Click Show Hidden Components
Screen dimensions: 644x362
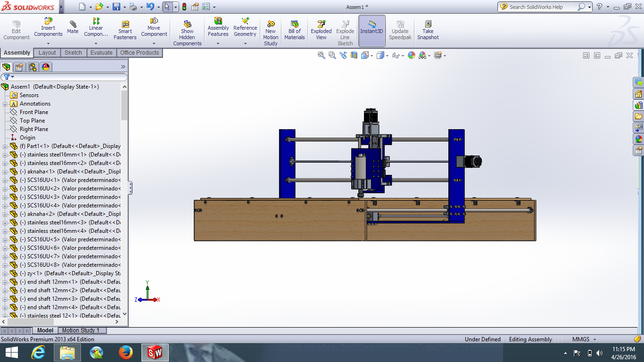(187, 33)
